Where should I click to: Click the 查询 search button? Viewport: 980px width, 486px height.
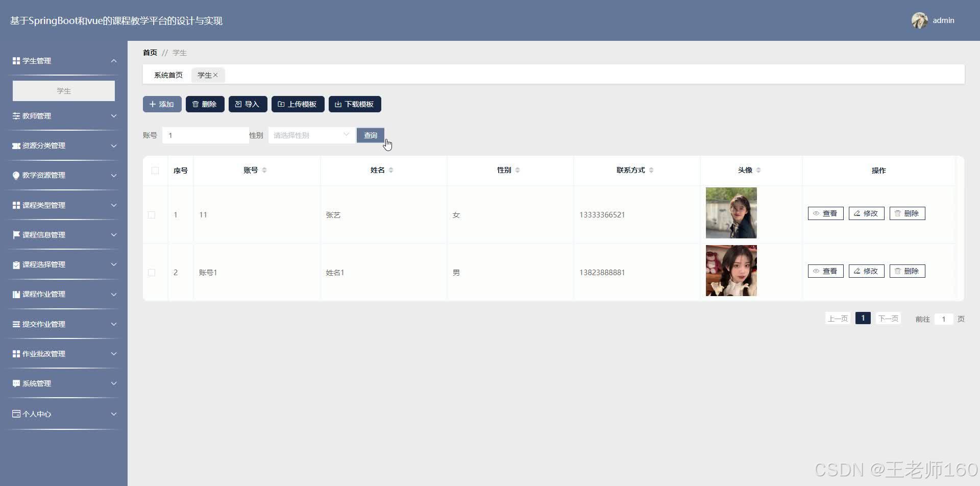tap(371, 135)
